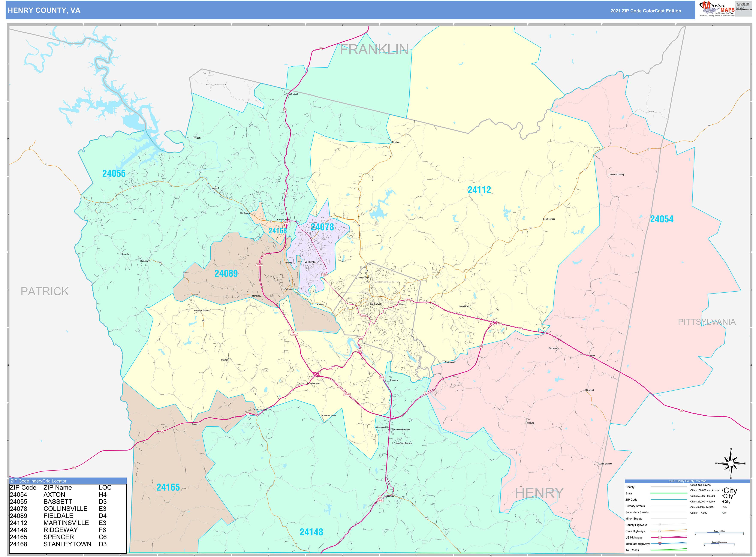Click the large HENRY county label

point(539,493)
